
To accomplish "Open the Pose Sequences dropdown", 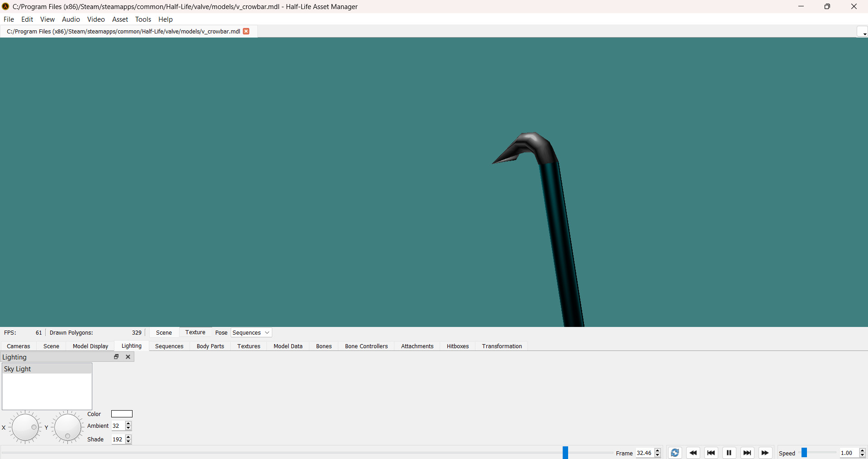I will click(x=251, y=333).
